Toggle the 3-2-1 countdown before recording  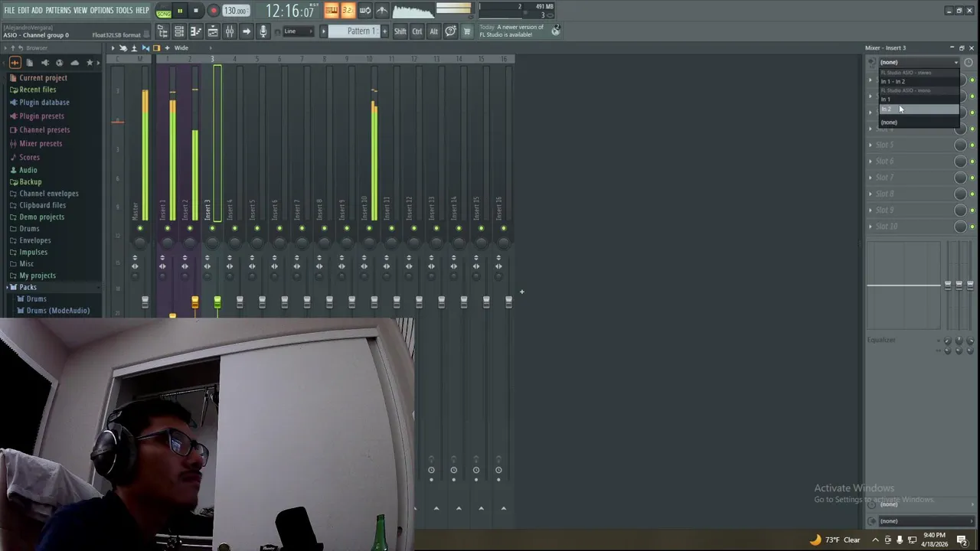pyautogui.click(x=348, y=10)
